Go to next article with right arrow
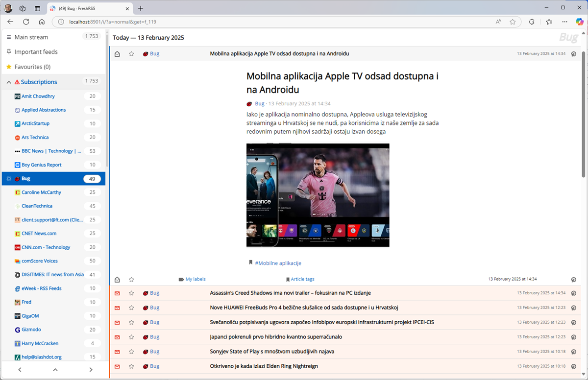This screenshot has width=588, height=380. coord(91,370)
